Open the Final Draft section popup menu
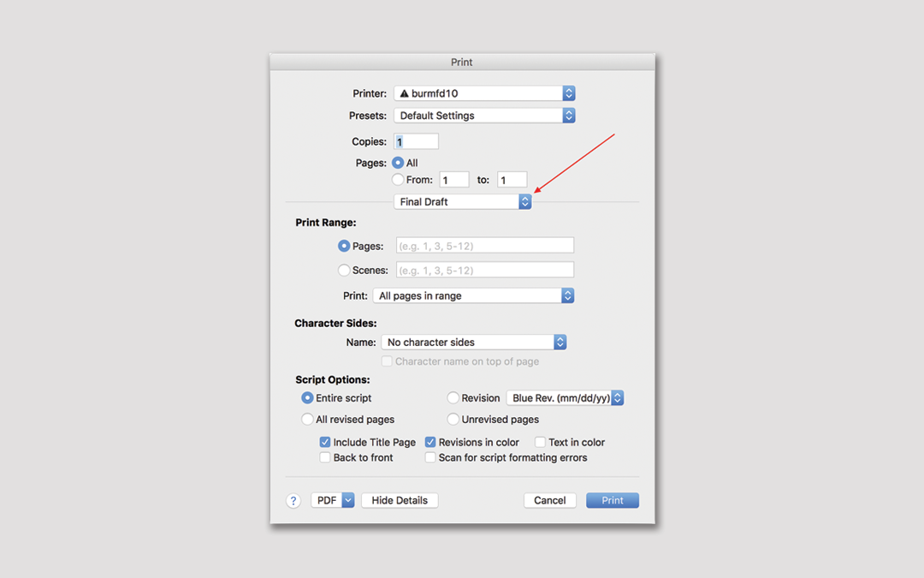 click(462, 201)
